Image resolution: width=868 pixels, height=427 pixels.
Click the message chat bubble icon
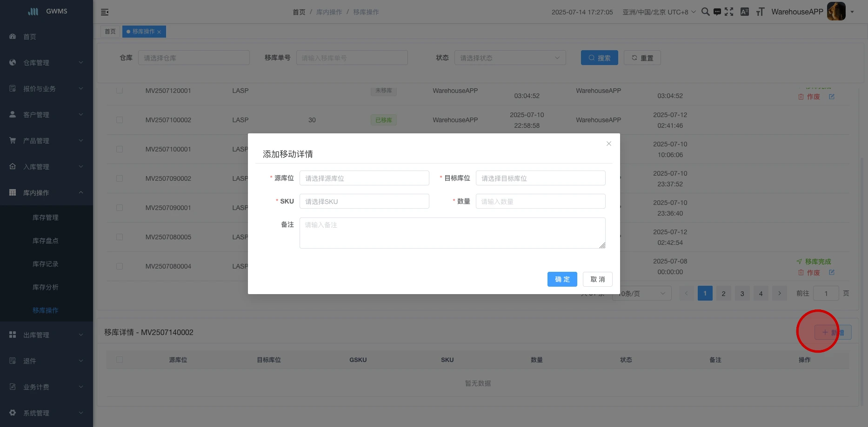tap(717, 12)
